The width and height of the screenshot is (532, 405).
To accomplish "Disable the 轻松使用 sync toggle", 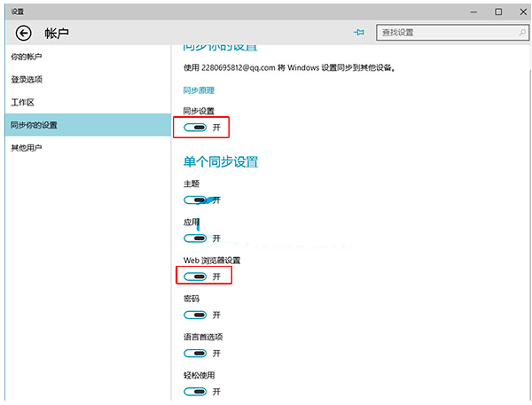I will point(195,391).
